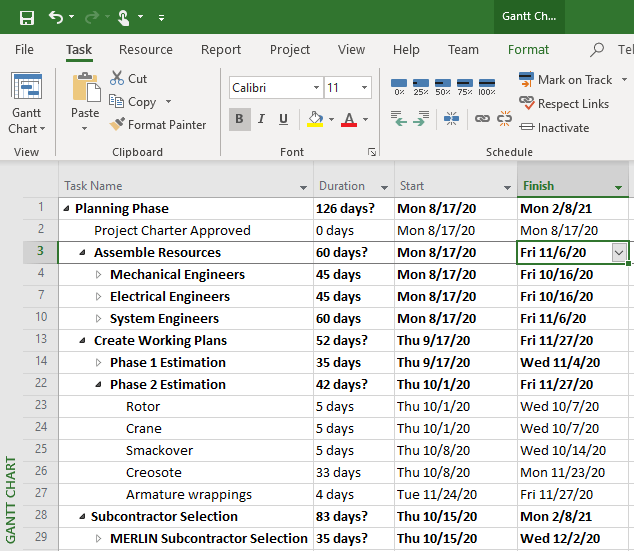Screen dimensions: 634x551
Task: Collapse the Phase 2 Estimation group
Action: tap(98, 384)
